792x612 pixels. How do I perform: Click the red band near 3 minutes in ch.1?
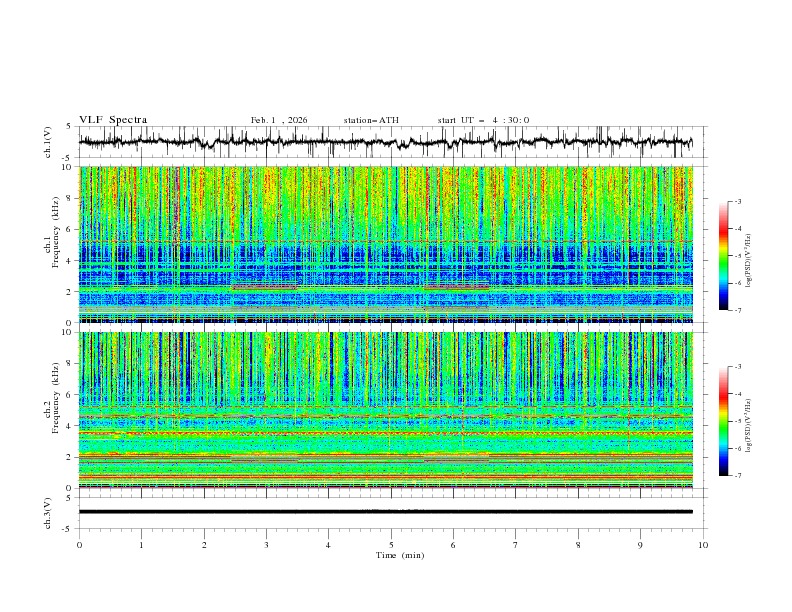[x=265, y=288]
